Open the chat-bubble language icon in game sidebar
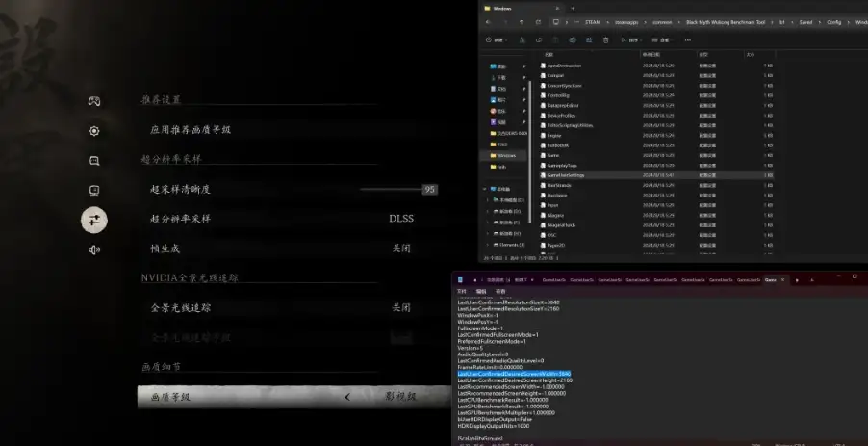868x446 pixels. point(94,161)
